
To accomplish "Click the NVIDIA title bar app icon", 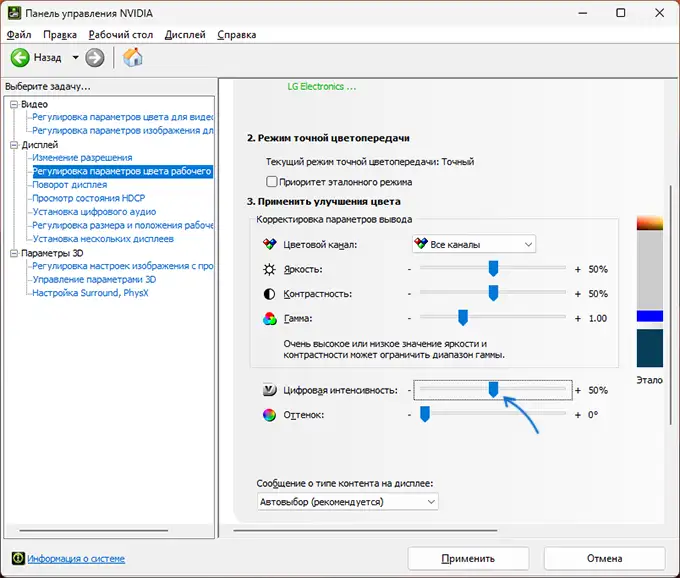I will [14, 13].
